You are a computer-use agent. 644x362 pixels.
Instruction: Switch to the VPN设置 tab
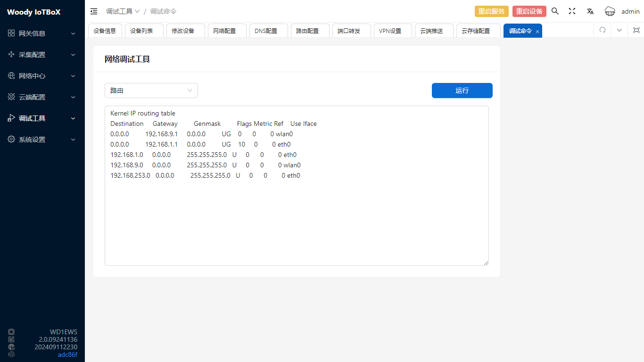click(390, 31)
